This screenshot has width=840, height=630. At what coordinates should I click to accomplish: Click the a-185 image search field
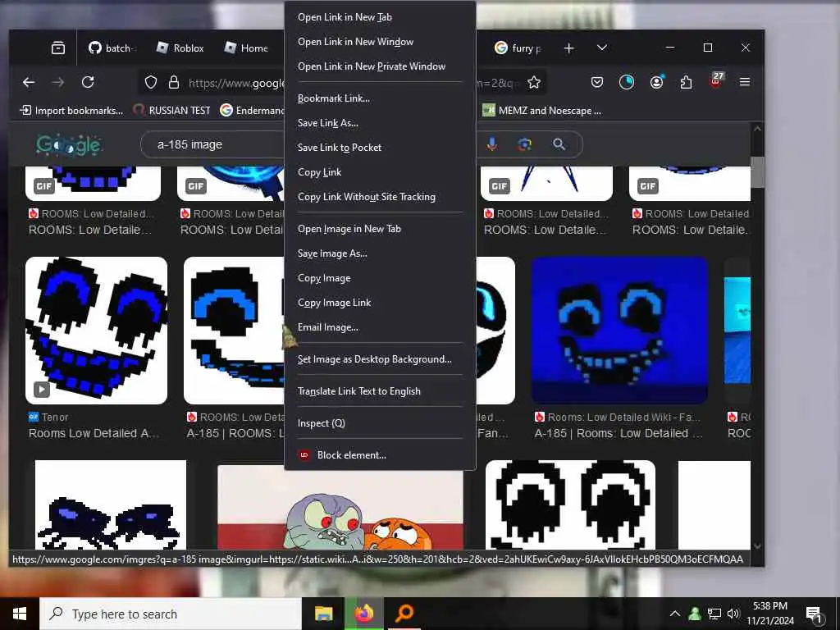[x=214, y=144]
